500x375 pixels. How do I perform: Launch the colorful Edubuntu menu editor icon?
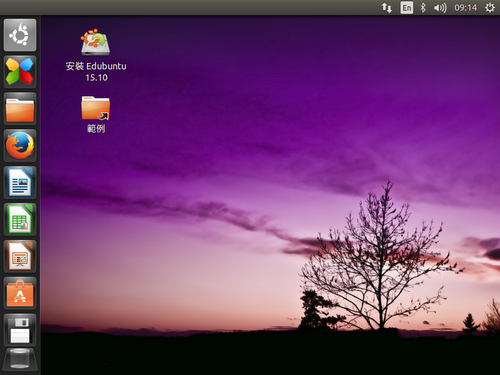(x=20, y=71)
